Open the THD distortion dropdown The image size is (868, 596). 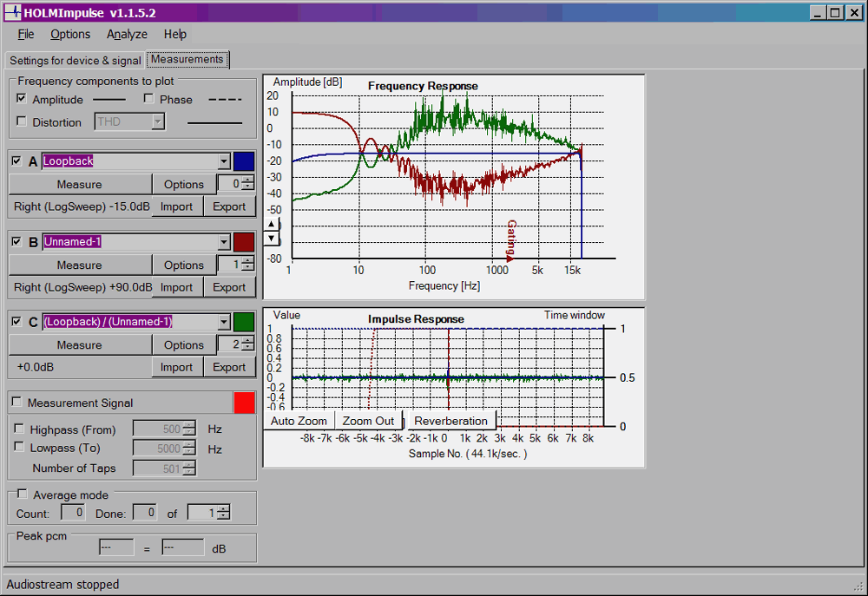tap(158, 121)
